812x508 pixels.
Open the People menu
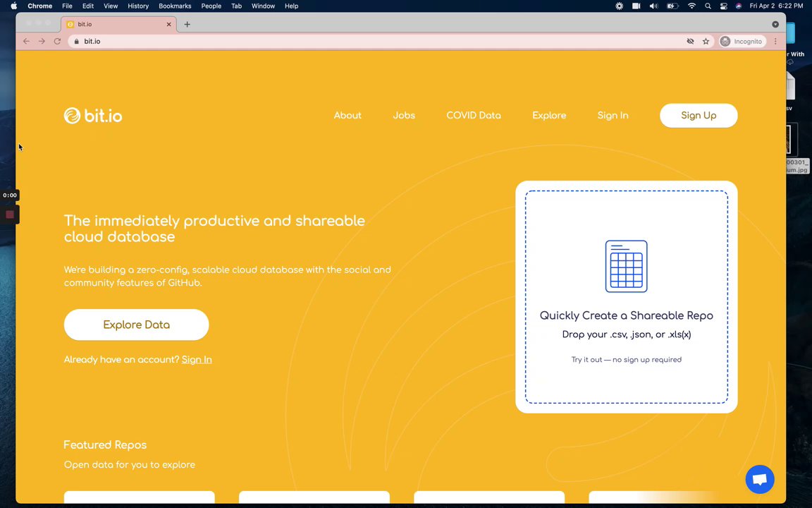(211, 6)
